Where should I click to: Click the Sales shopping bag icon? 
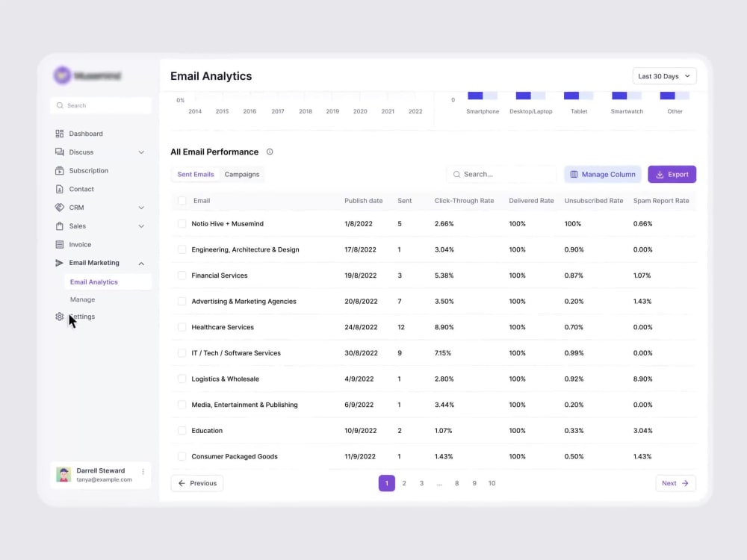click(60, 226)
